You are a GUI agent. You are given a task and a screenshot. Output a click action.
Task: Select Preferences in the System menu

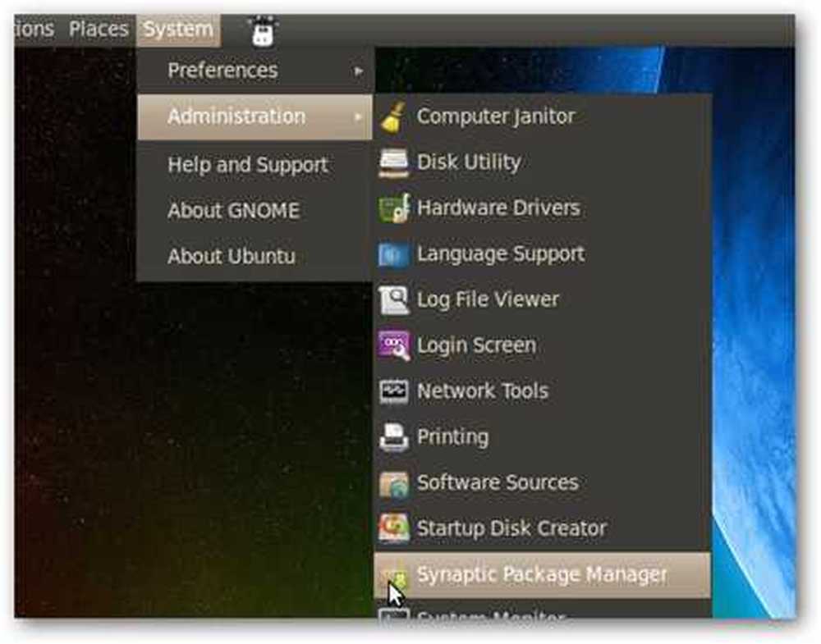coord(255,71)
